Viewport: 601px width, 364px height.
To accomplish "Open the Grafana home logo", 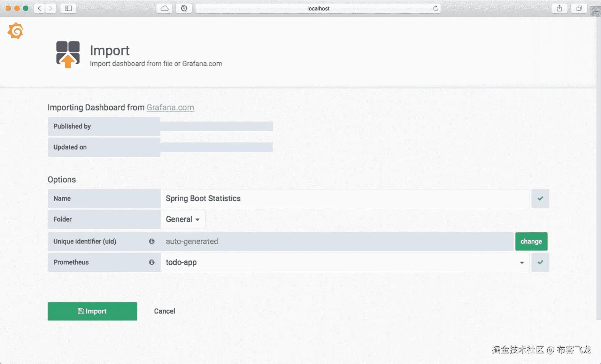I will tap(16, 31).
